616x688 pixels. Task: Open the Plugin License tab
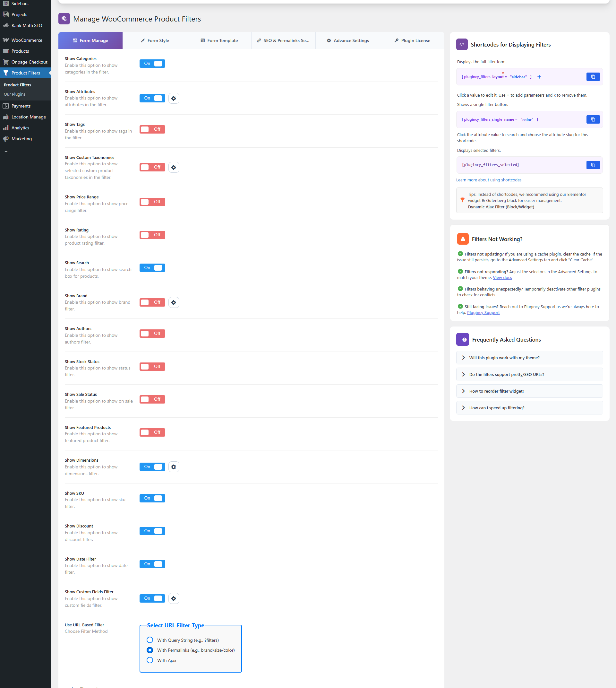pos(412,40)
